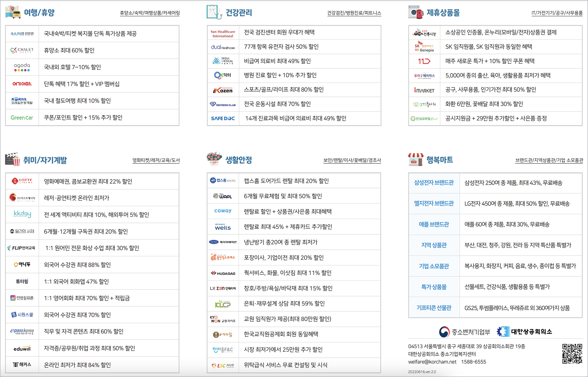The height and width of the screenshot is (377, 588).
Task: Click the welfare@korcham.net email address
Action: coord(432,362)
